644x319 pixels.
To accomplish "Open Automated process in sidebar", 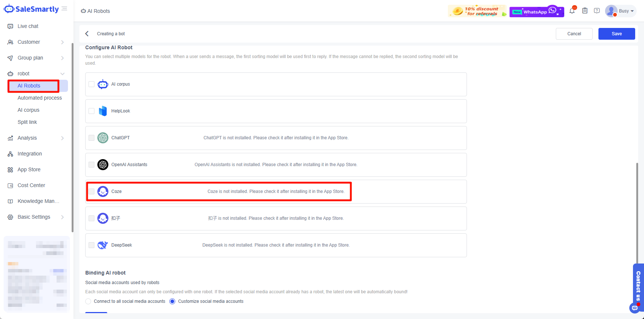I will coord(40,98).
